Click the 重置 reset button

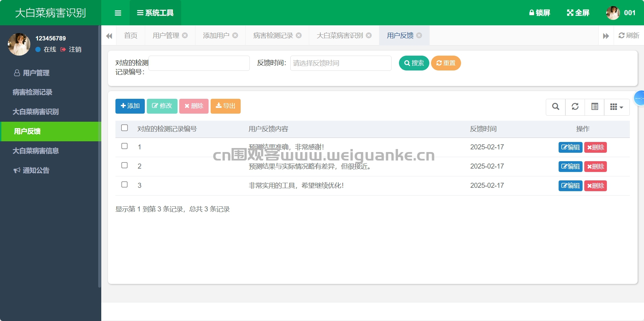coord(446,63)
